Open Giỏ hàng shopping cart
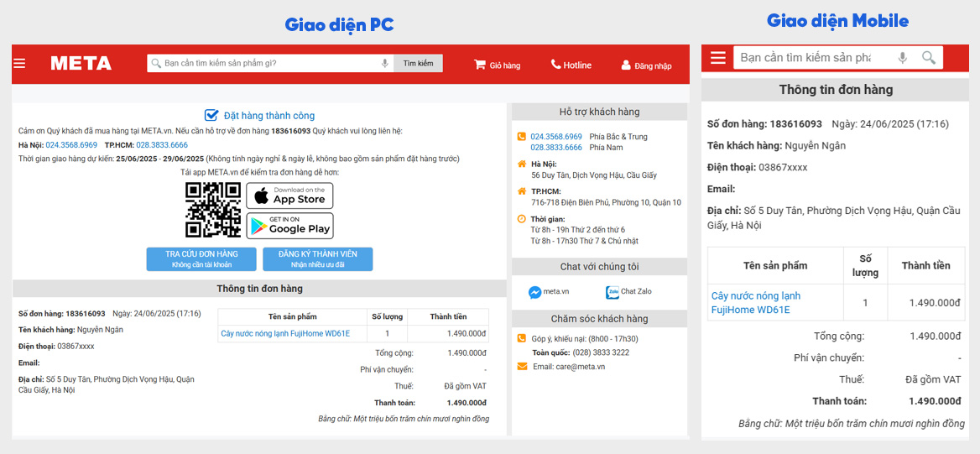This screenshot has width=980, height=454. click(x=498, y=65)
